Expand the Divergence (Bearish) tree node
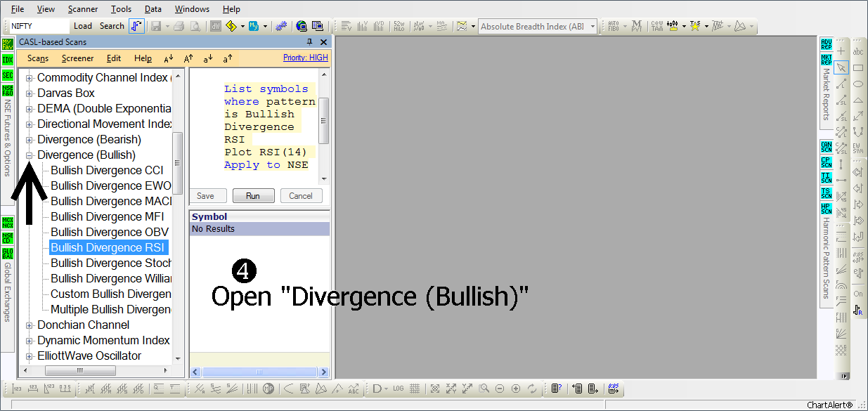 click(30, 140)
